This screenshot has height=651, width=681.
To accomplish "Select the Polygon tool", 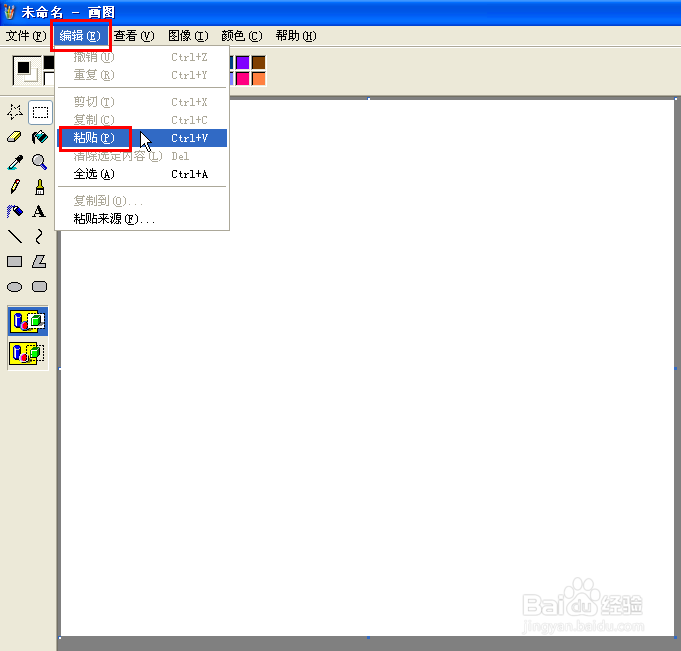I will point(40,262).
